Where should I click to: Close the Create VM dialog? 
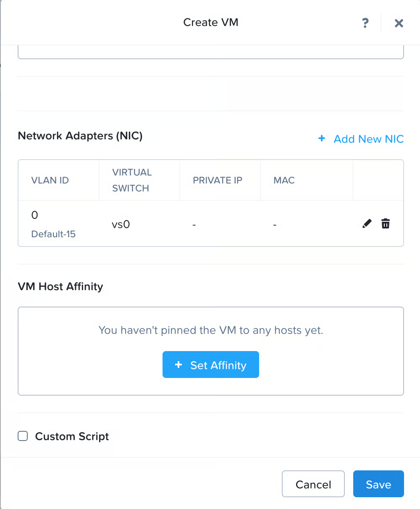coord(399,23)
